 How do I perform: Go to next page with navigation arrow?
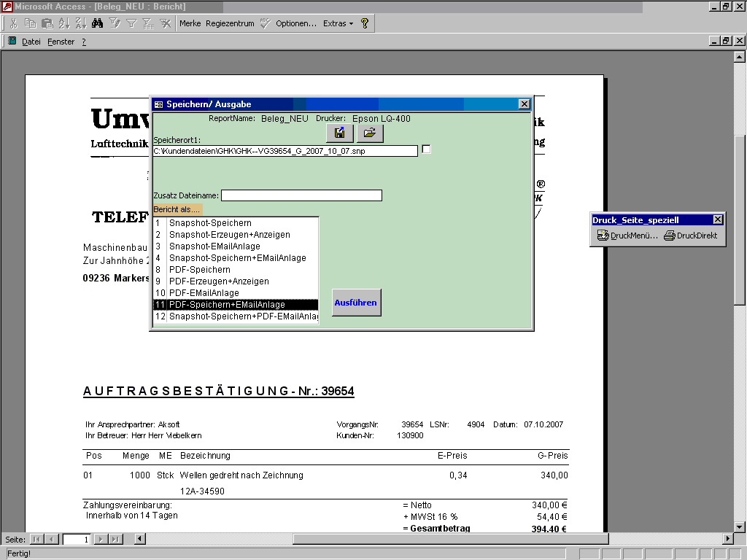point(101,539)
